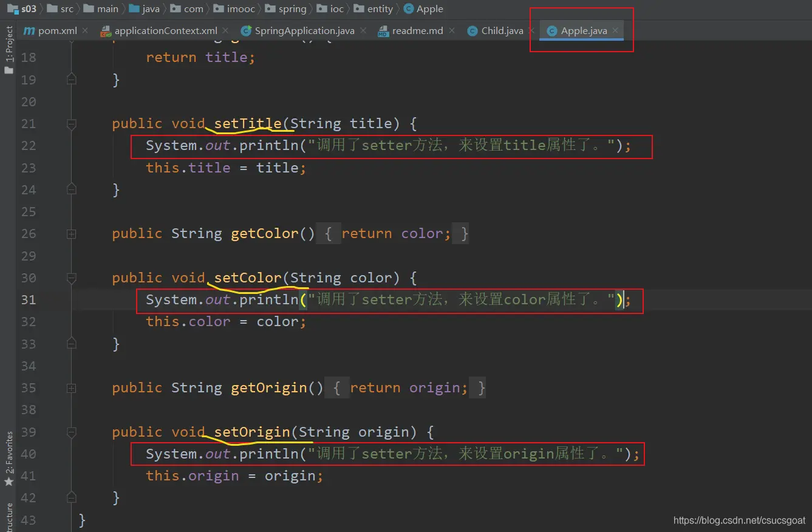Expand the folded getOrigin method

tap(72, 388)
